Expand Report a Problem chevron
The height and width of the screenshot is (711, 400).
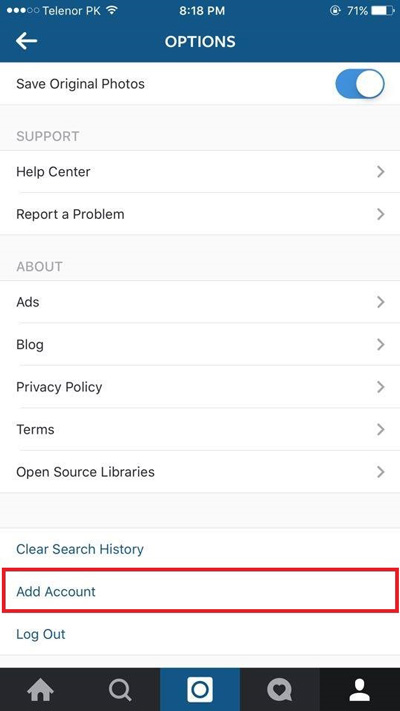pyautogui.click(x=381, y=214)
